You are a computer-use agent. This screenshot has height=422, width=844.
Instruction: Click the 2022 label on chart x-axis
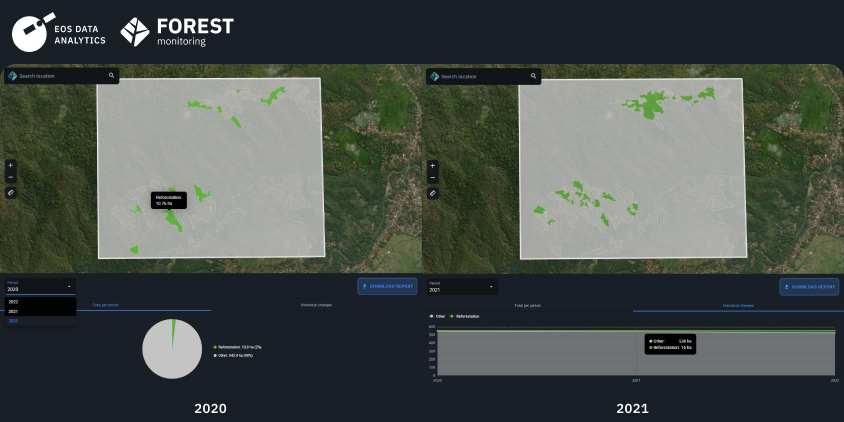835,380
